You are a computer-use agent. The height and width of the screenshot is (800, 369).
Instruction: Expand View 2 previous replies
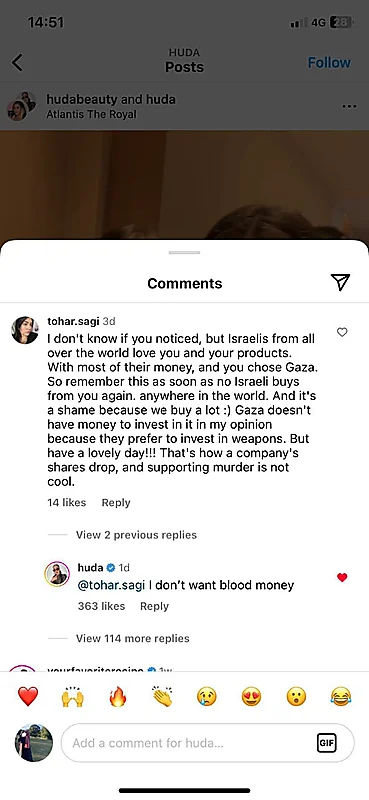(136, 535)
